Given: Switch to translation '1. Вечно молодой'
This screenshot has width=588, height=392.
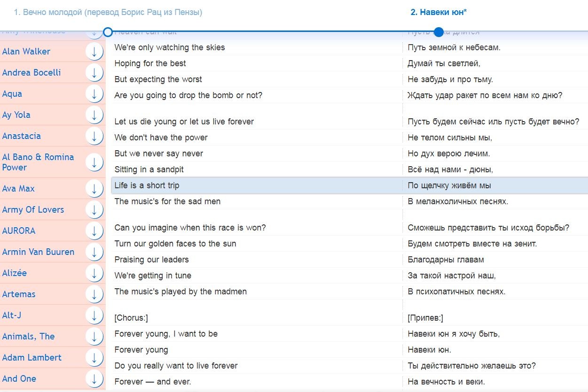Looking at the screenshot, I should pos(108,13).
